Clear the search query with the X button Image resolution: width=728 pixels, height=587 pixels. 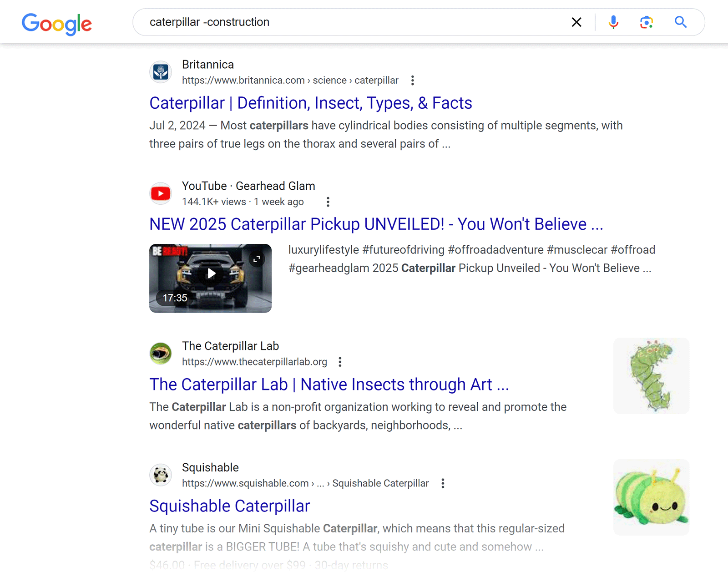(x=576, y=22)
